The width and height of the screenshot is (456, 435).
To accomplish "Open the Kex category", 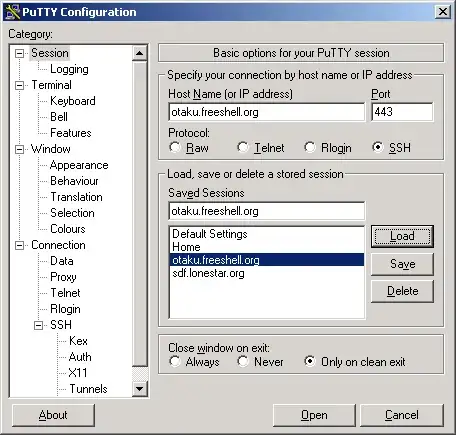I will click(78, 341).
